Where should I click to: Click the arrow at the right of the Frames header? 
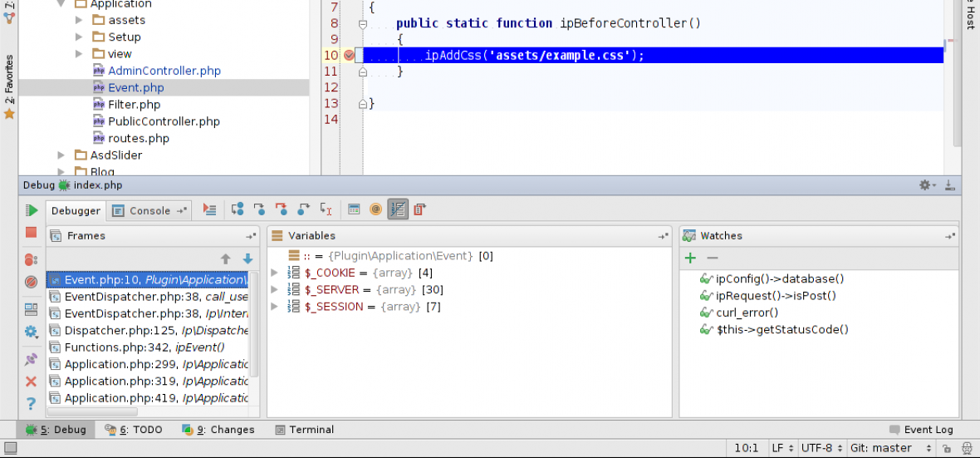[251, 237]
